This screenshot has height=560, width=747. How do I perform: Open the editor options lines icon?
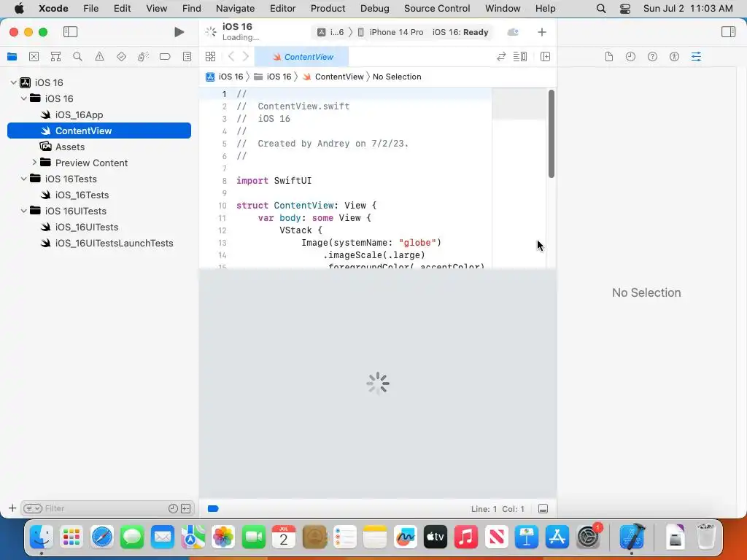pyautogui.click(x=519, y=57)
